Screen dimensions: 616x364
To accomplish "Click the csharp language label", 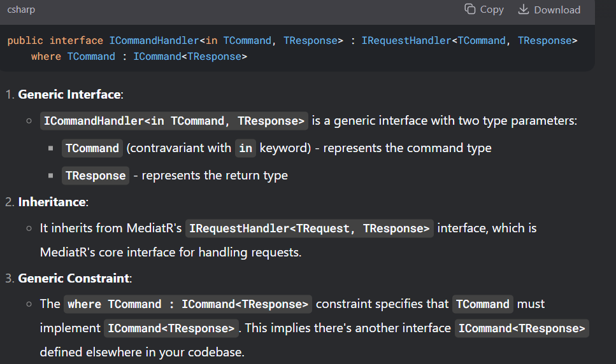I will click(x=21, y=10).
